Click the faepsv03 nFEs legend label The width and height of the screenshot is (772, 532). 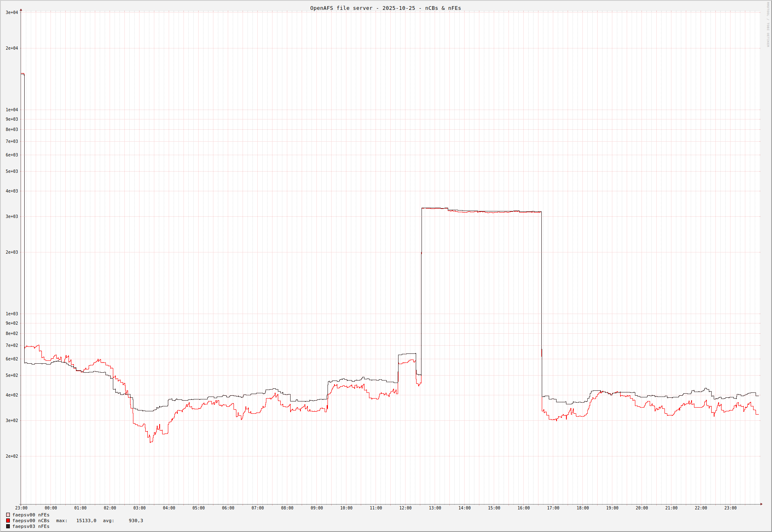coord(31,526)
